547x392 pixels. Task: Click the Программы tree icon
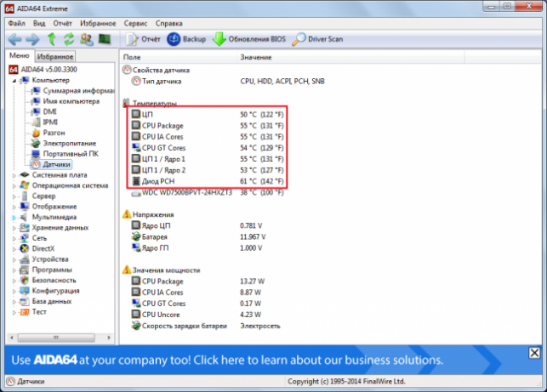click(25, 270)
